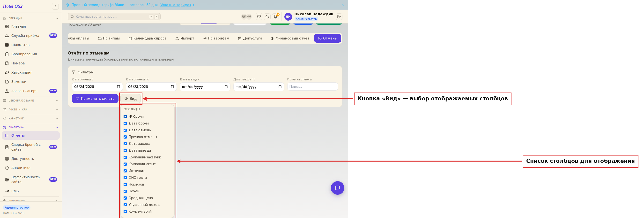644x218 pixels.
Task: Switch to the «Финансовый отчёт» tab
Action: 290,38
